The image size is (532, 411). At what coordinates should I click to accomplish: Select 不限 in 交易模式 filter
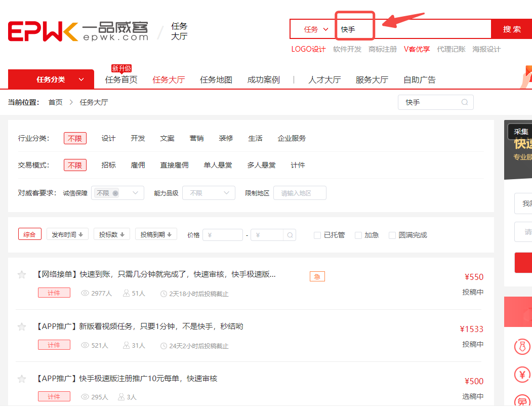(x=75, y=165)
